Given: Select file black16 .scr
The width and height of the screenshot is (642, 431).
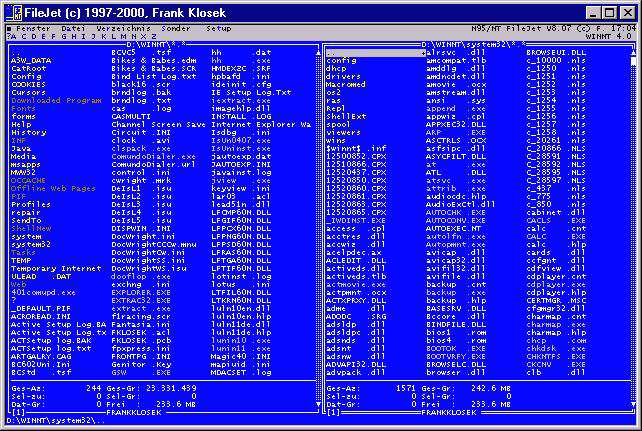Looking at the screenshot, I should point(141,84).
